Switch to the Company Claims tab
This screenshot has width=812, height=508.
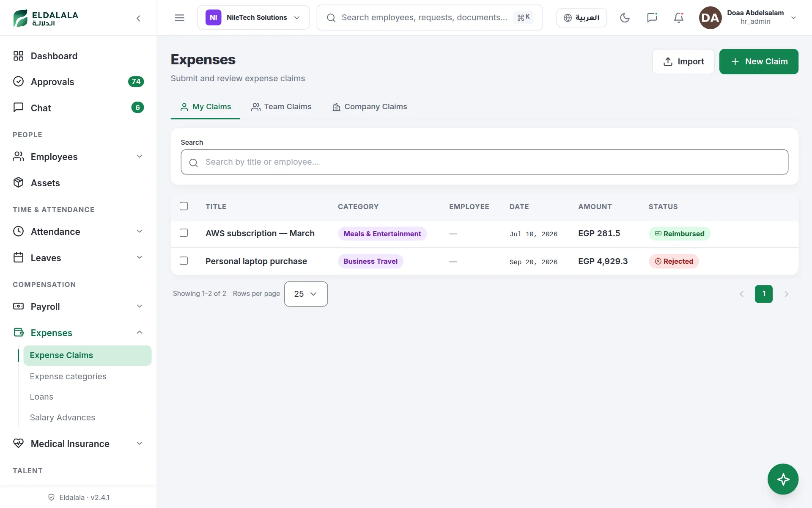tap(370, 107)
